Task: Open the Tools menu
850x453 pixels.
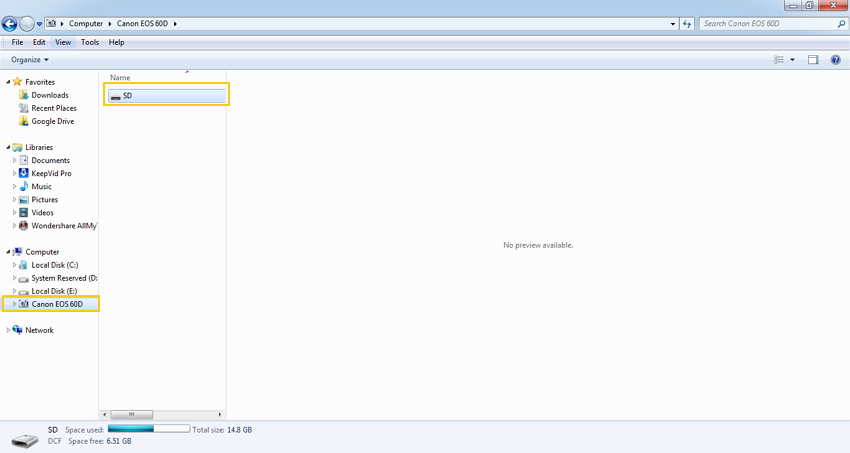Action: pyautogui.click(x=90, y=42)
